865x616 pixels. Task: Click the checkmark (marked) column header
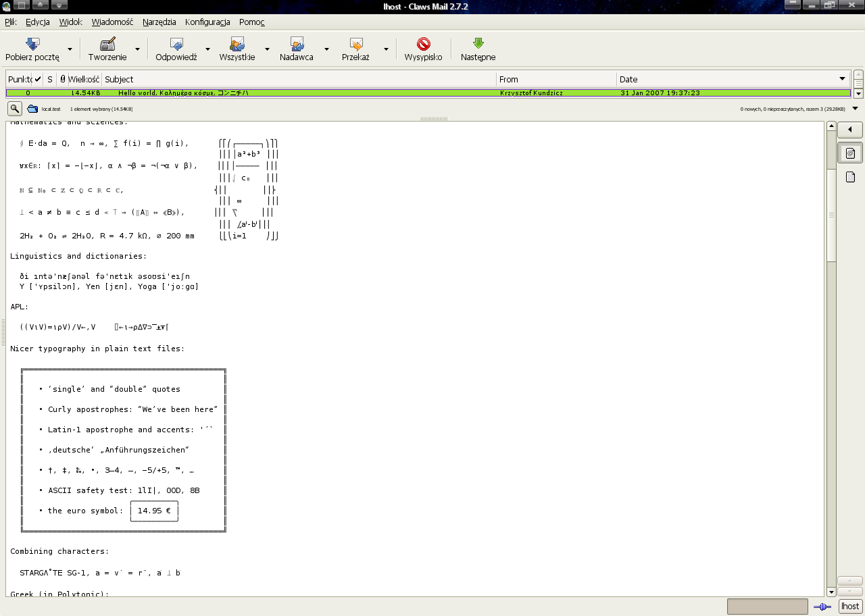39,79
